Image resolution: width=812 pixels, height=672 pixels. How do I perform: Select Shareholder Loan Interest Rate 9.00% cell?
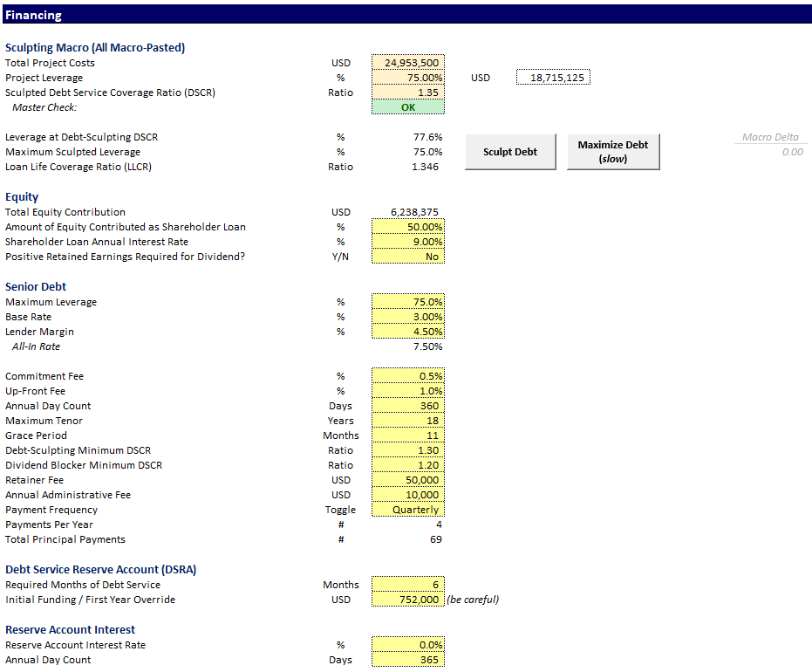pyautogui.click(x=408, y=242)
